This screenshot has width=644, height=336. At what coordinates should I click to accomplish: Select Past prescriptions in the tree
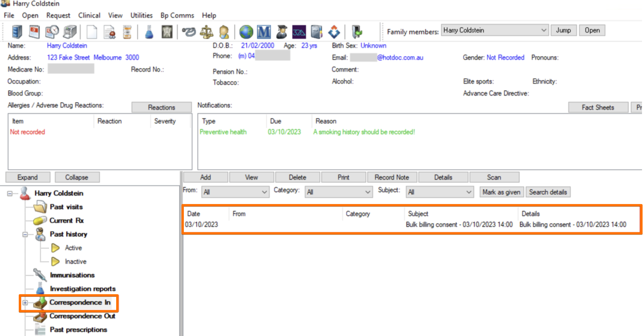pos(78,330)
